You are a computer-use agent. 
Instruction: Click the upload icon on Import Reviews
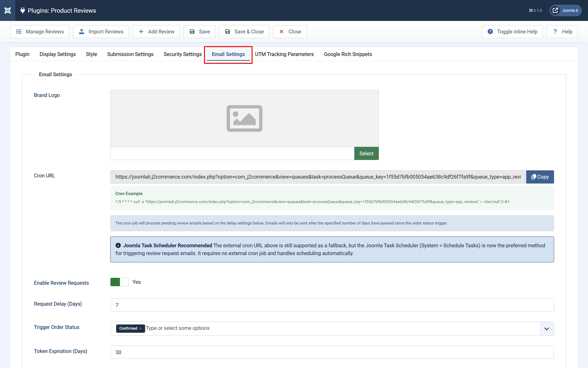click(82, 32)
